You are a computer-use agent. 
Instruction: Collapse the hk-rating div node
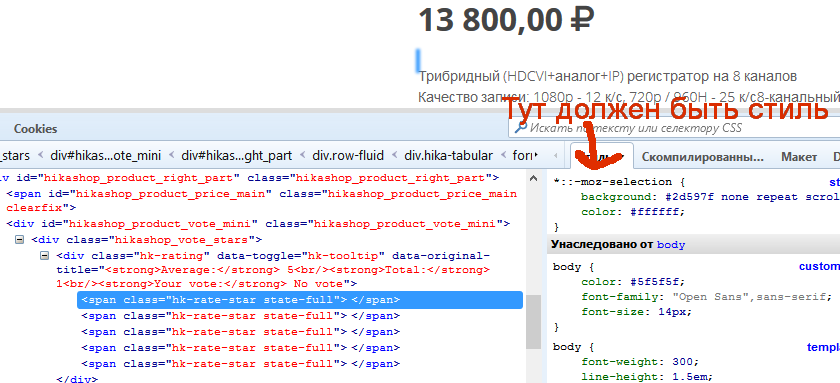click(x=45, y=256)
